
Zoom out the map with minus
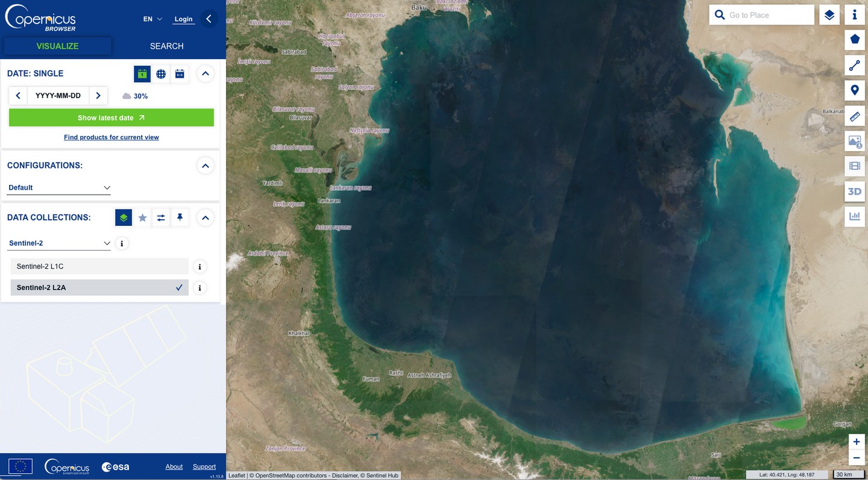[857, 458]
